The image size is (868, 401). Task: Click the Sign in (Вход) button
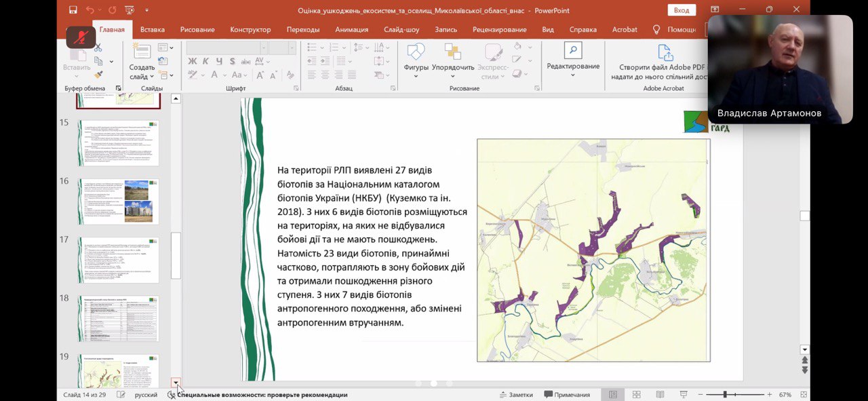(682, 10)
